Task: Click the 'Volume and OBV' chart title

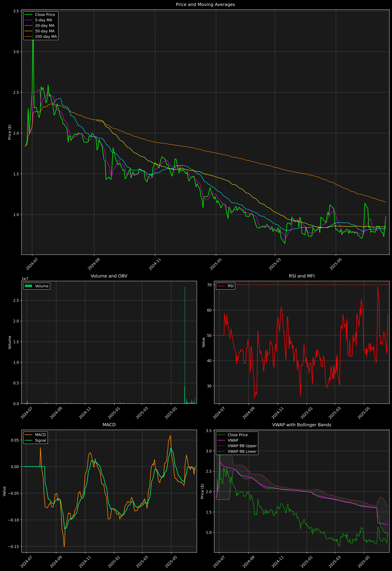Action: [x=109, y=276]
